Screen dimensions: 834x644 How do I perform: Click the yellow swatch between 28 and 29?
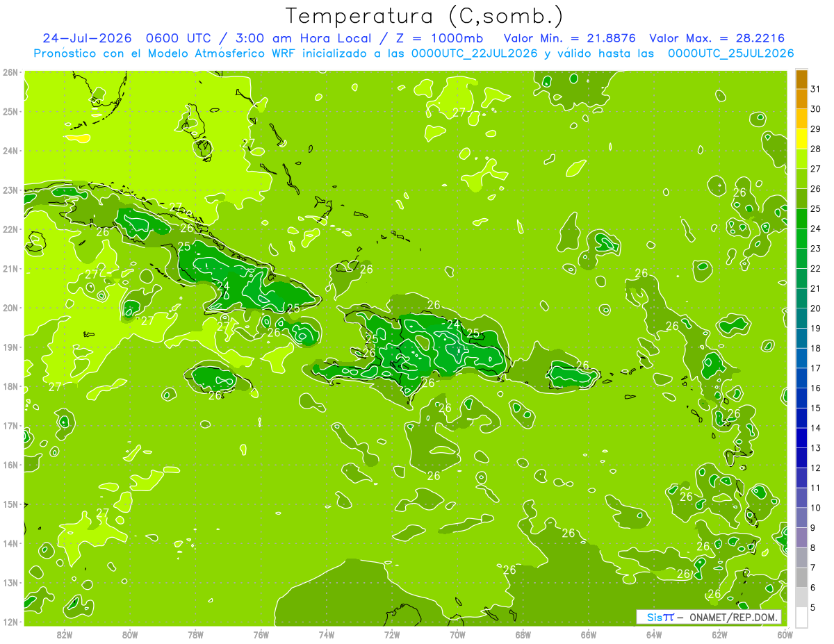tap(801, 138)
